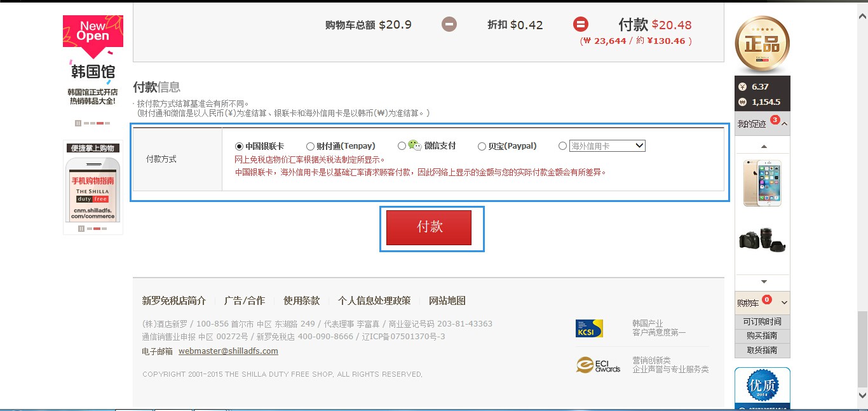
Task: Open the 海外信用卡 credit card dropdown
Action: pos(607,145)
